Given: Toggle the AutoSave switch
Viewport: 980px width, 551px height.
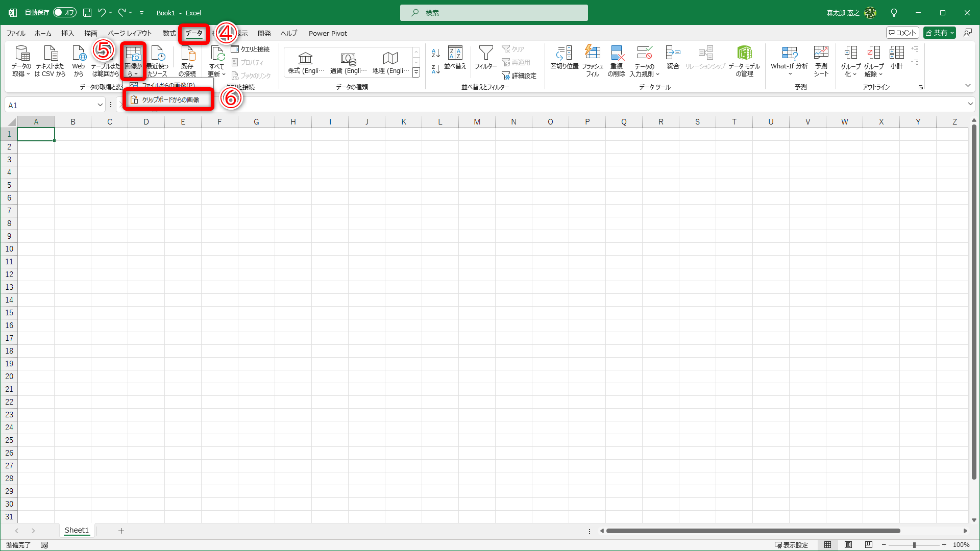Looking at the screenshot, I should coord(65,13).
